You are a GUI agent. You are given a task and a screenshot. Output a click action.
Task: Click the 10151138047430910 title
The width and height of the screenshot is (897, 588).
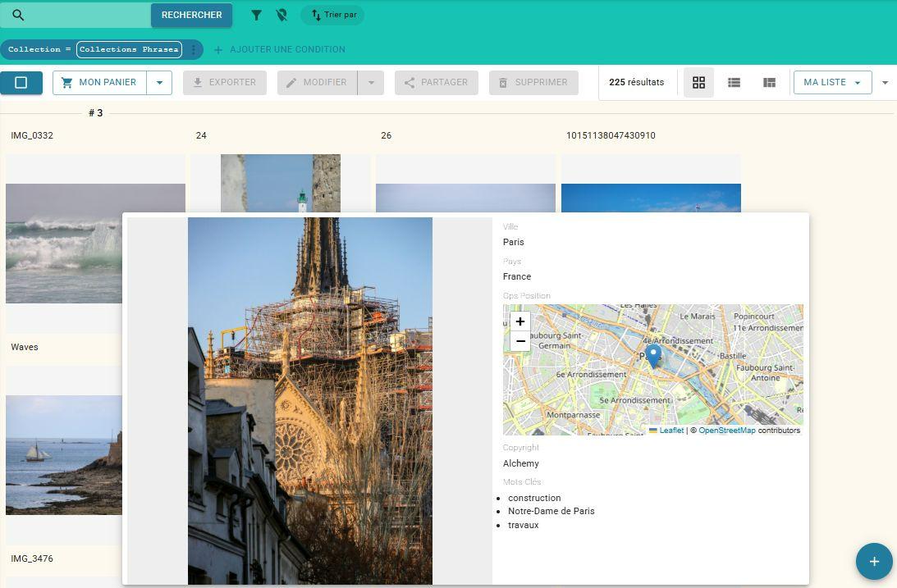611,135
